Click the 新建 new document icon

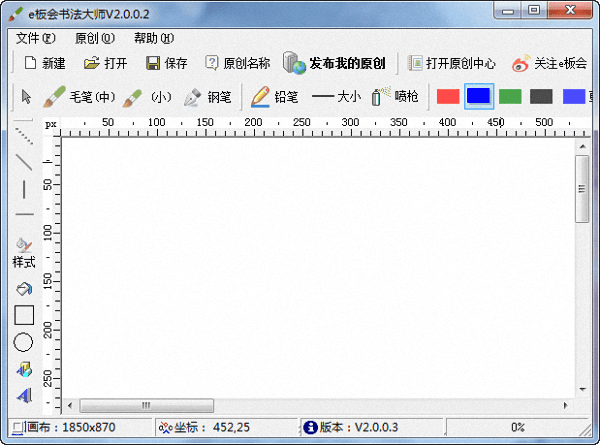pyautogui.click(x=30, y=63)
